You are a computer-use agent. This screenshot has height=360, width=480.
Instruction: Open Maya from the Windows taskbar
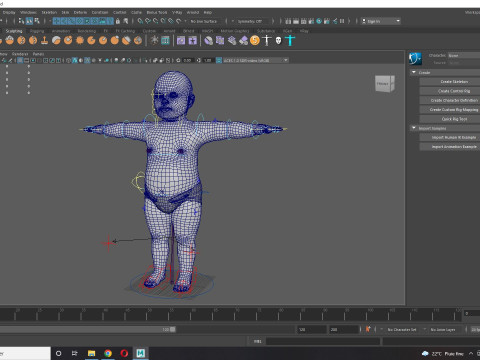(141, 353)
